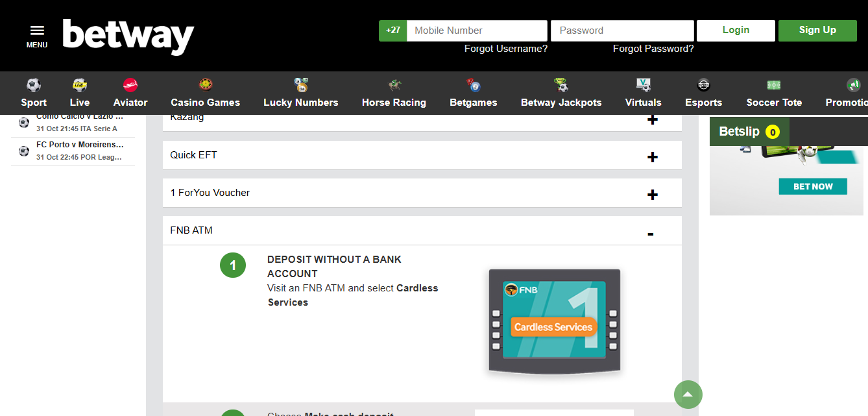Collapse the FNB ATM instructions section

click(650, 231)
